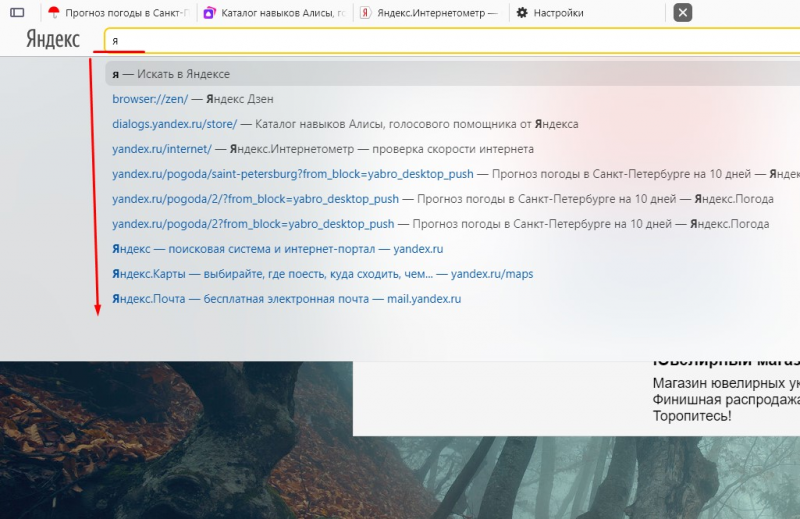The height and width of the screenshot is (519, 800).
Task: Close the tab with the X button
Action: [683, 12]
